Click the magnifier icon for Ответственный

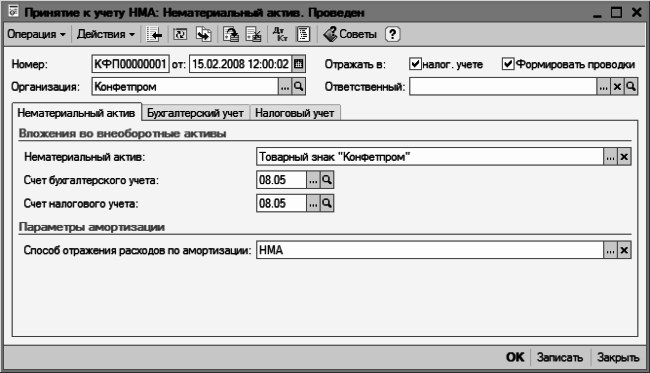click(x=631, y=87)
